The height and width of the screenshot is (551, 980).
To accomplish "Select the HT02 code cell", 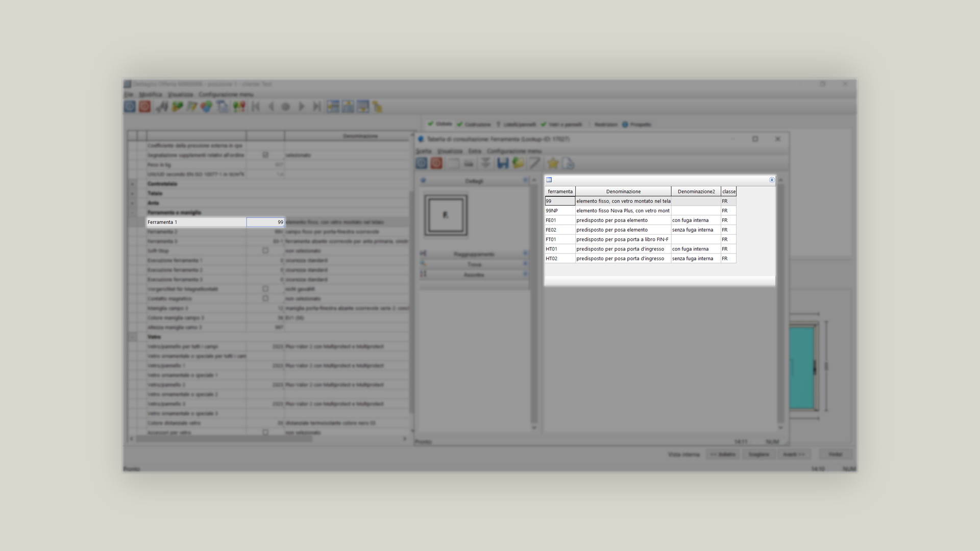I will click(x=560, y=259).
